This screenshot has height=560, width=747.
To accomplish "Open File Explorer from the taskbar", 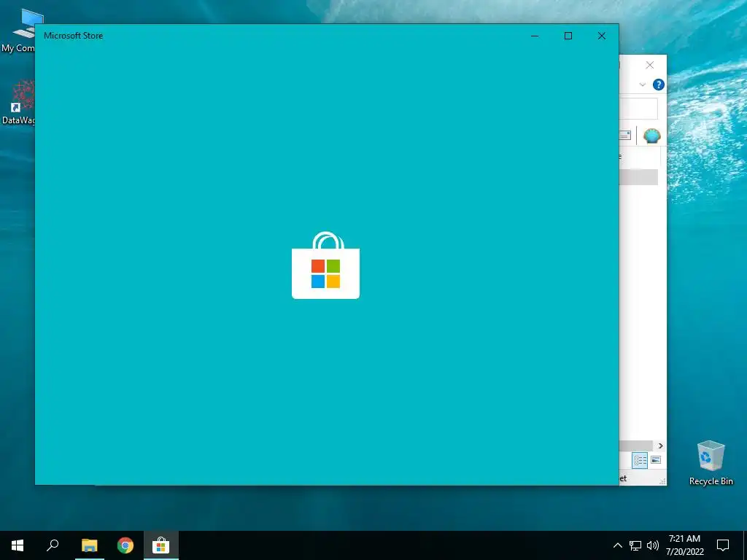I will coord(90,545).
